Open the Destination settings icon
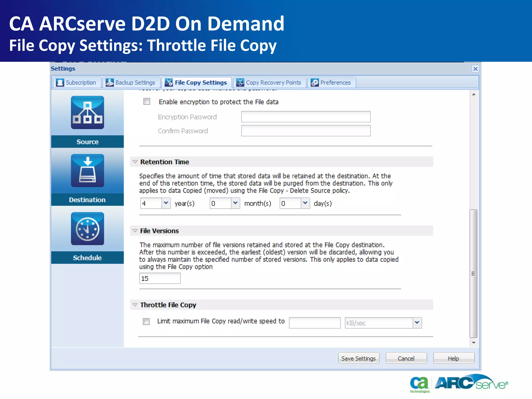Viewport: 532px width, 399px height. tap(88, 171)
